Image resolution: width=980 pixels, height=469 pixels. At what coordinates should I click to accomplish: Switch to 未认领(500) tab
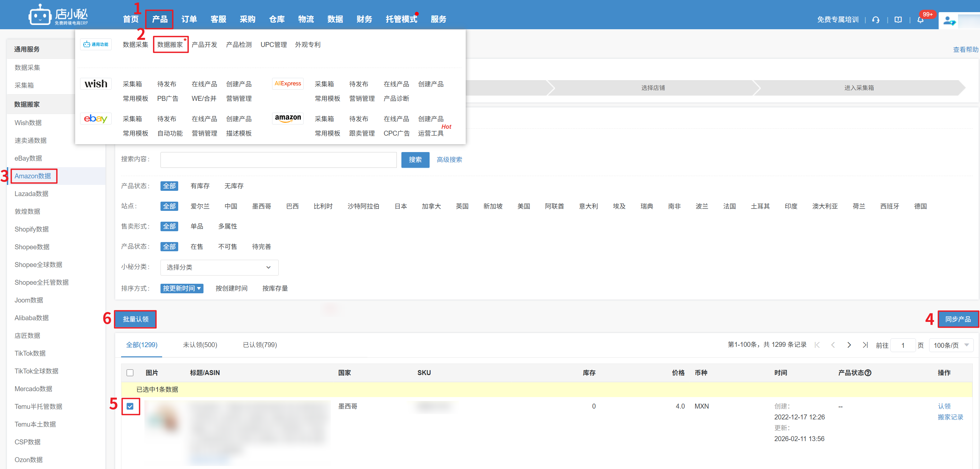(200, 345)
